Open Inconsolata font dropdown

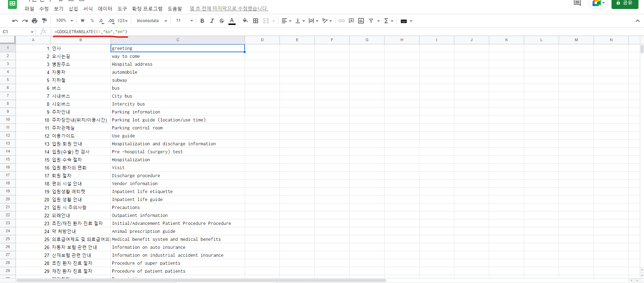152,21
